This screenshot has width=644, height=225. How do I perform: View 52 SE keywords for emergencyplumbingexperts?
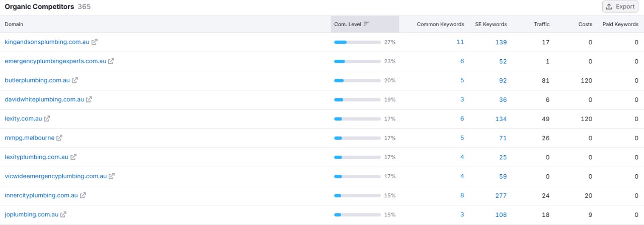pos(503,61)
